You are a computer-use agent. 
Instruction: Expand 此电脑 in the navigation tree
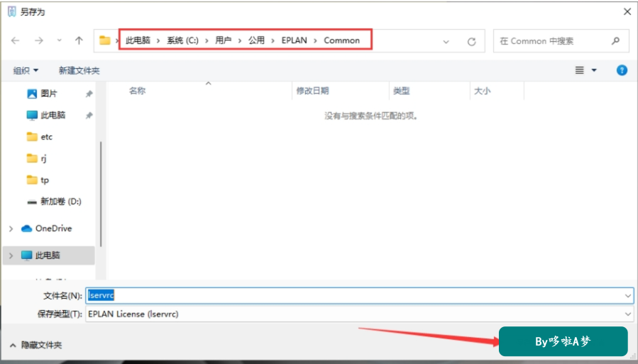pos(11,255)
